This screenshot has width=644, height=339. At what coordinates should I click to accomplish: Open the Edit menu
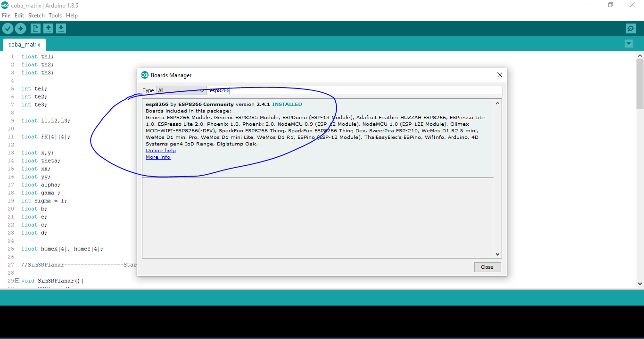coord(19,16)
